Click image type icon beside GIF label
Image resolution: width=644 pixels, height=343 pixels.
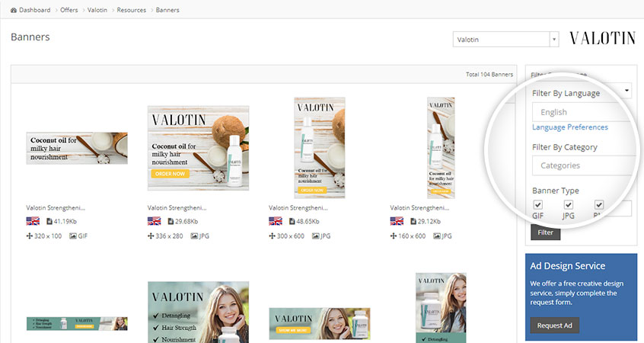73,236
